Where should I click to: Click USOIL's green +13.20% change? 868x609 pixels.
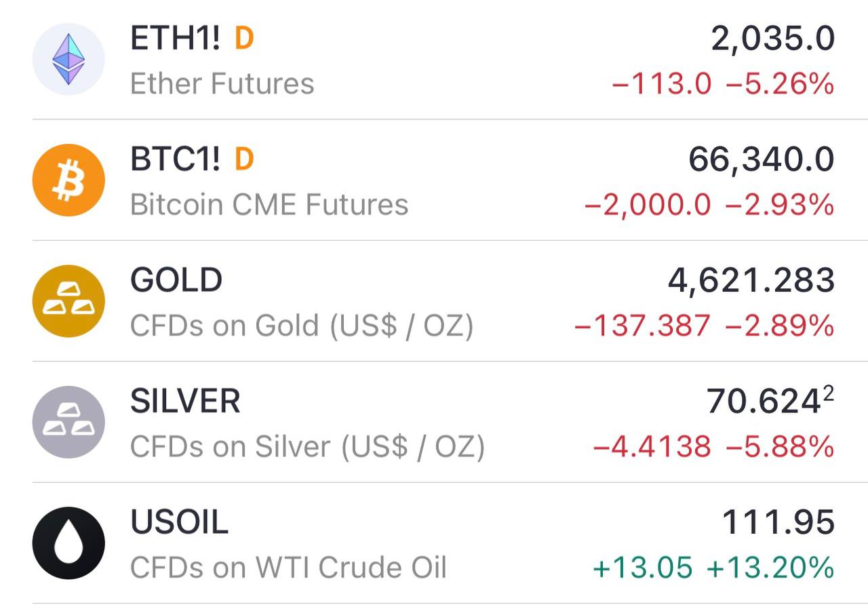click(x=770, y=568)
